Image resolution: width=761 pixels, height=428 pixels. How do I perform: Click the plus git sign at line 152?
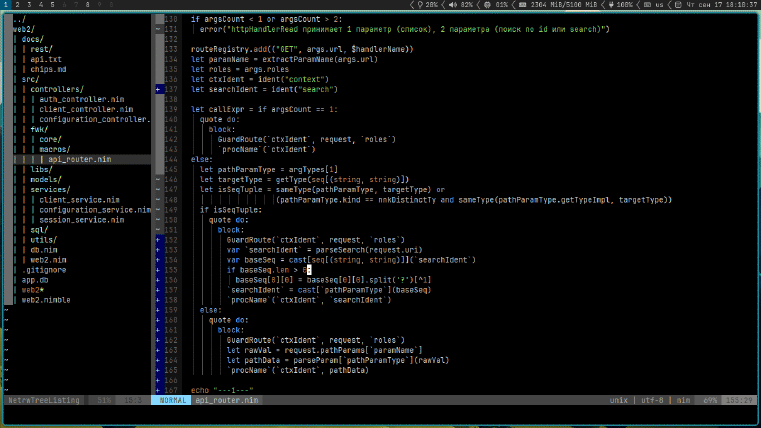click(x=158, y=240)
